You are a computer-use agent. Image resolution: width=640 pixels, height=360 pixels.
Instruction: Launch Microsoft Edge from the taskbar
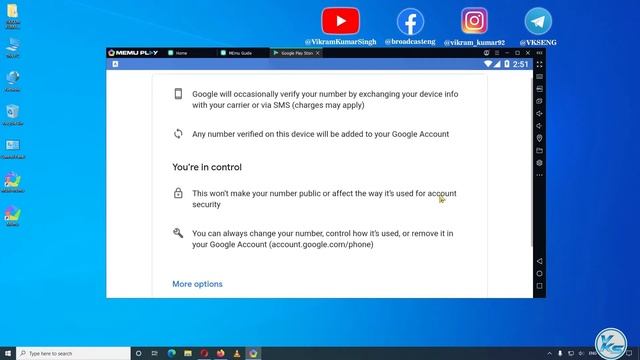pos(171,353)
